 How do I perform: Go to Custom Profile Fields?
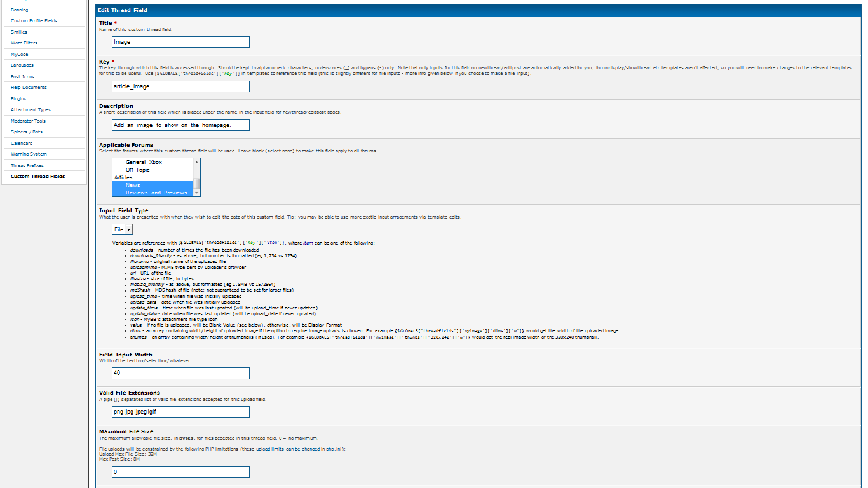pos(34,21)
